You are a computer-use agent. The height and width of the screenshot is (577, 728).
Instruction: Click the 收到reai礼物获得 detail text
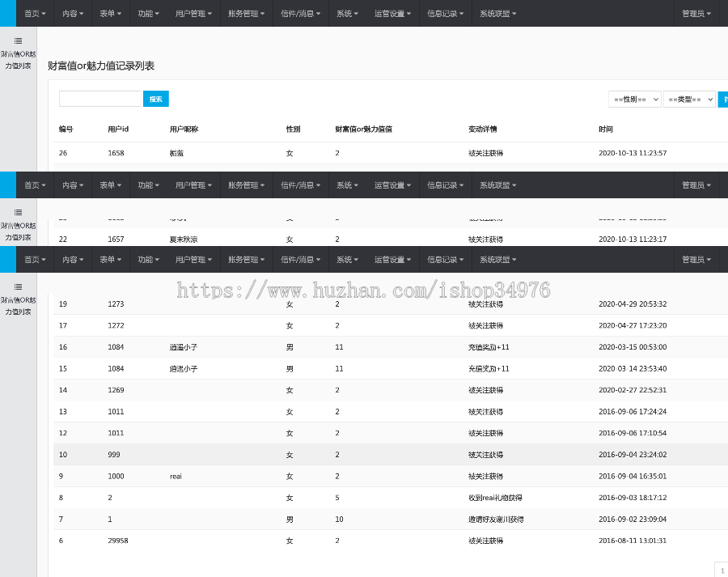click(495, 498)
